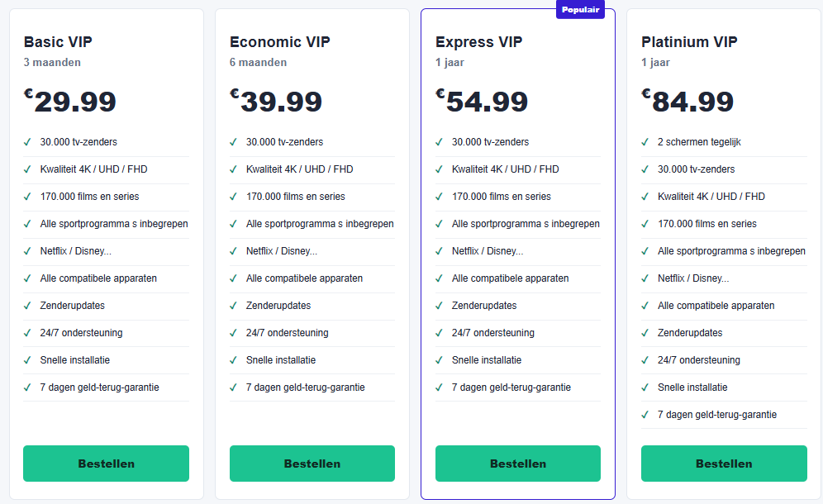Click Bestellen button under Basic VIP
Screen dimensions: 823x504
(x=106, y=464)
